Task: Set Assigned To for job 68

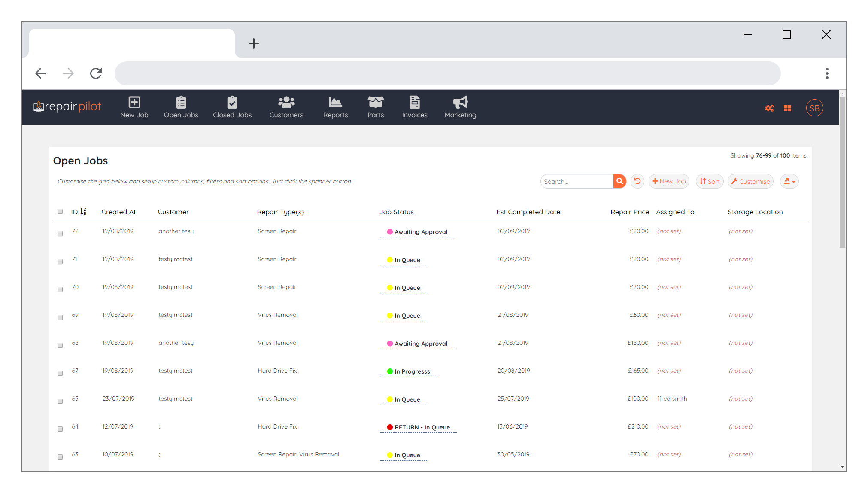Action: point(669,343)
